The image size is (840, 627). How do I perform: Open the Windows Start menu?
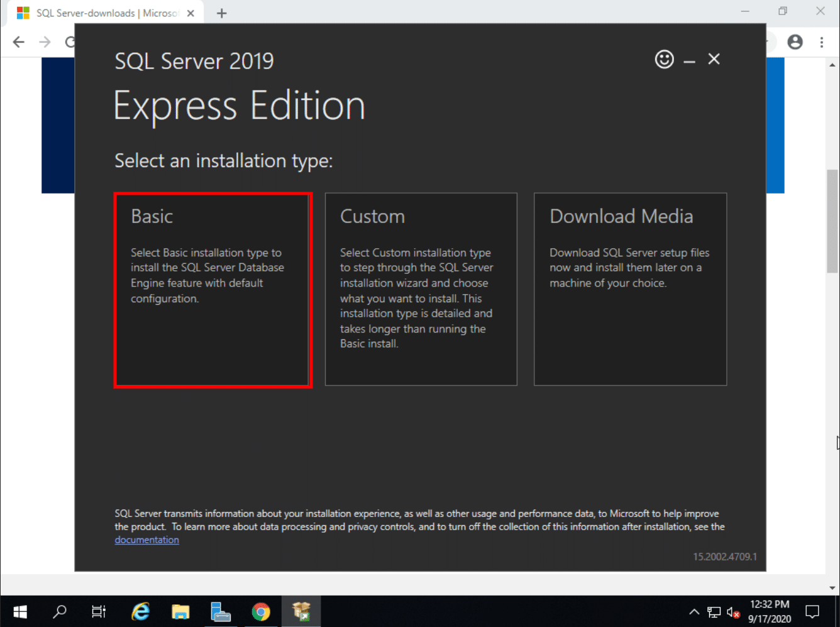[20, 611]
